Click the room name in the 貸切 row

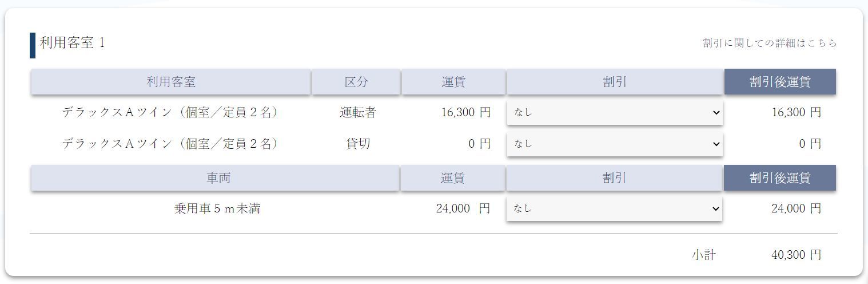(170, 144)
